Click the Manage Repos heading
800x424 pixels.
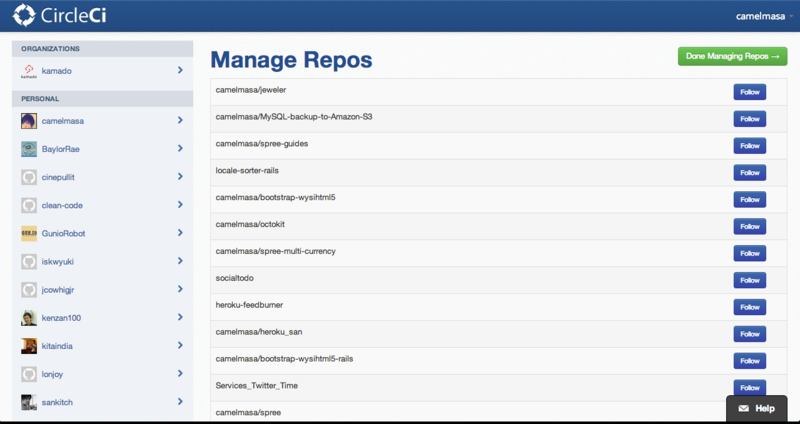pos(291,60)
